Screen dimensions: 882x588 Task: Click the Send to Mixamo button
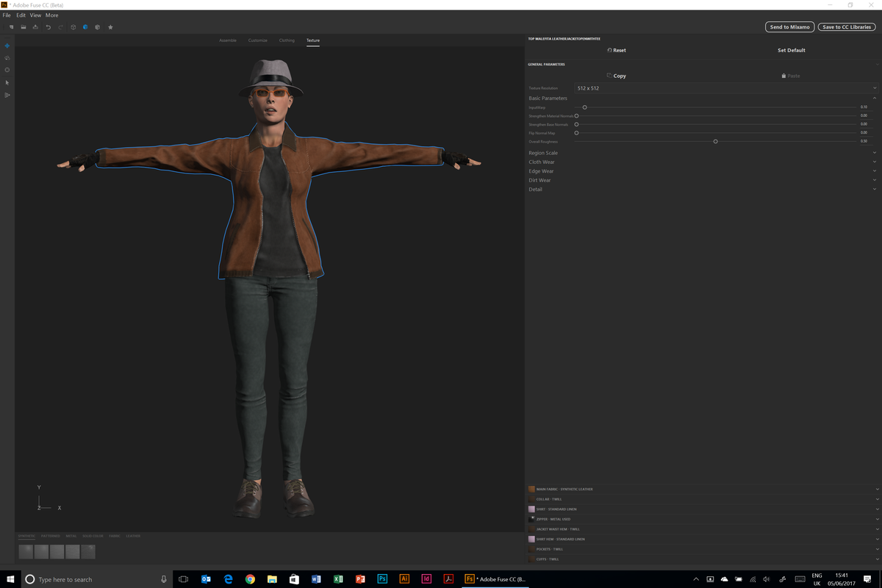coord(789,27)
